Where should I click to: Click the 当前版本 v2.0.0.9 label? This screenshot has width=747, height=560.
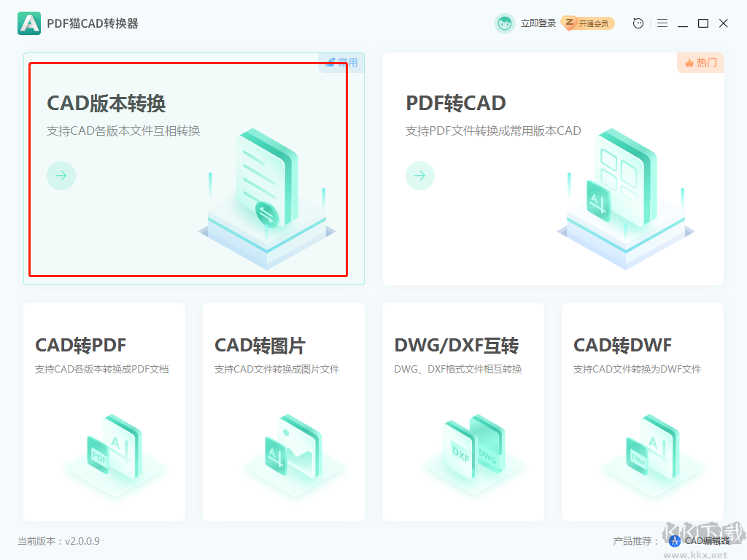58,541
